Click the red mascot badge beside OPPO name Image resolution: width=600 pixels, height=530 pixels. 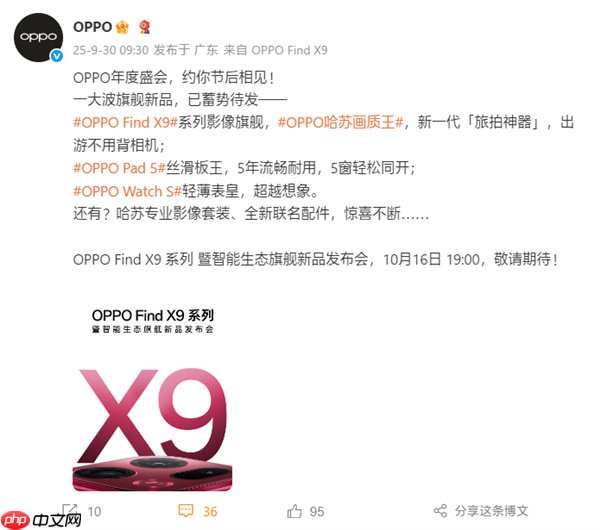pos(144,27)
